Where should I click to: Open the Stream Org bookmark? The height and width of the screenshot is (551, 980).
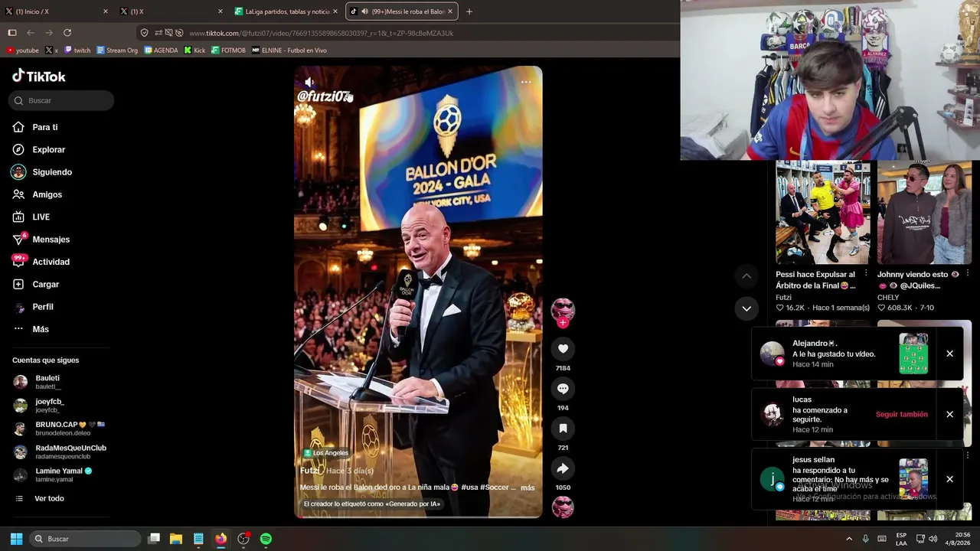click(117, 51)
